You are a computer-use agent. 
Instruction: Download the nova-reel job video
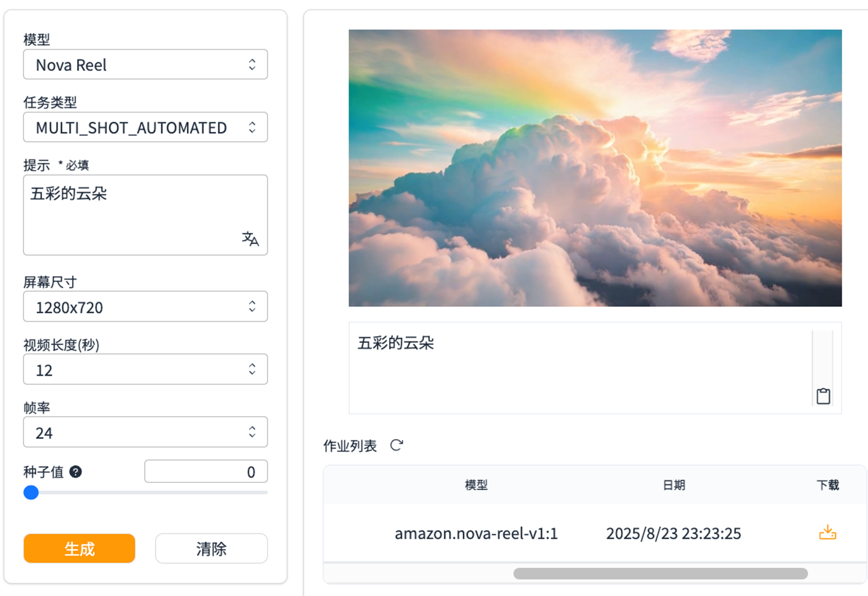click(827, 533)
